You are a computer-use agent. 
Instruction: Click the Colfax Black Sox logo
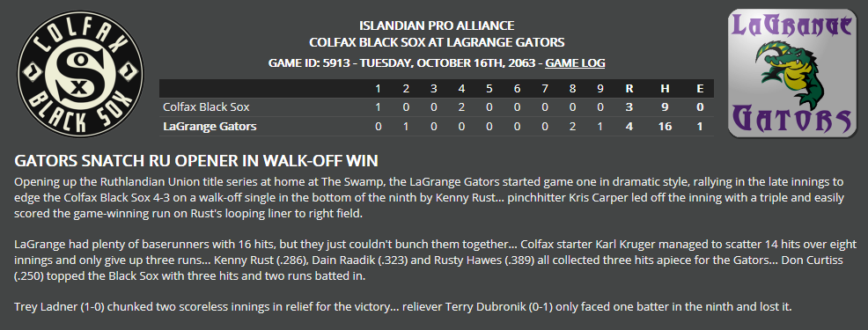[80, 74]
